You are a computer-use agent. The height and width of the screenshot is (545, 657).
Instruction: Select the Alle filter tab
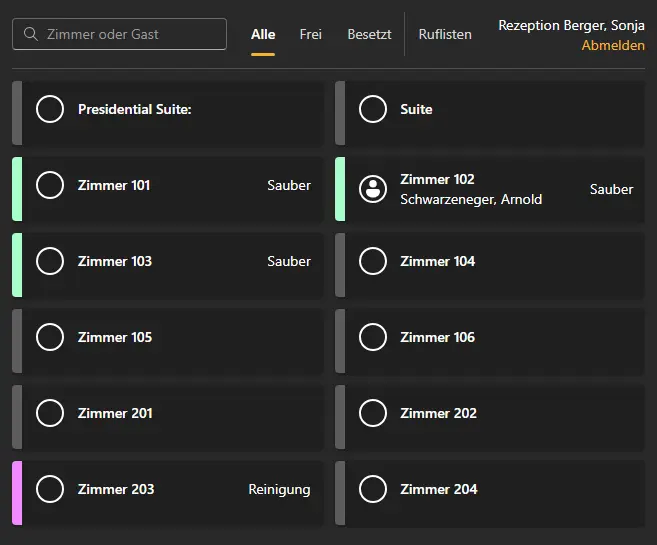coord(263,34)
